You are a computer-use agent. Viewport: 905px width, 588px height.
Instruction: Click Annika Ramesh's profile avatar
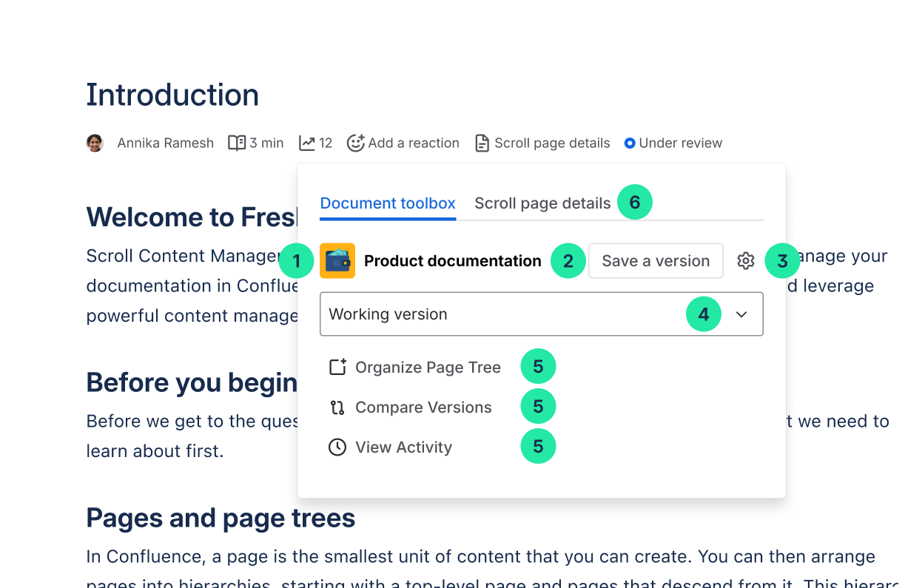[95, 143]
